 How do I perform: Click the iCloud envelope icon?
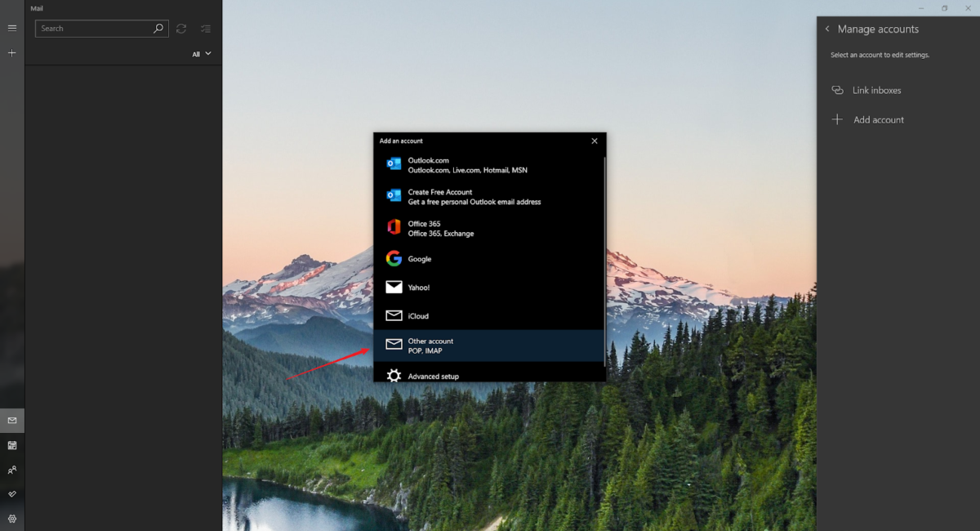coord(394,315)
